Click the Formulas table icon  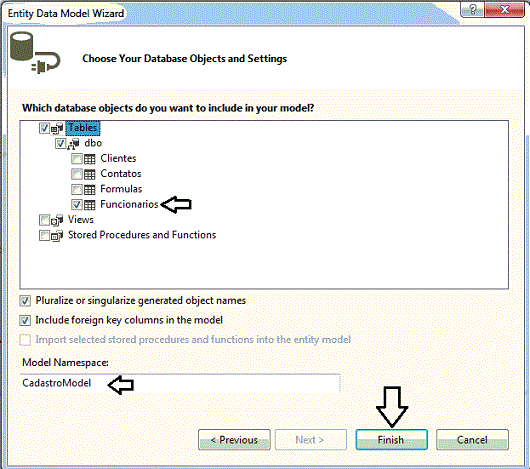90,190
